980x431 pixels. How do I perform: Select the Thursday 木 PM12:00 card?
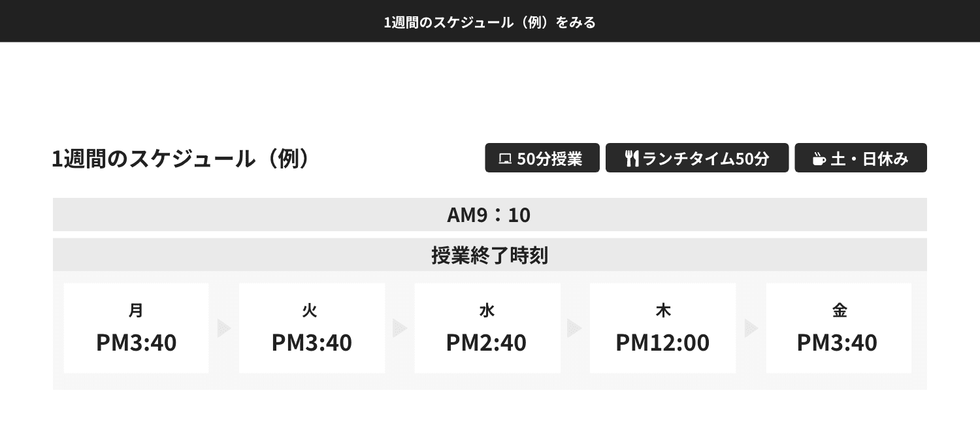[662, 328]
